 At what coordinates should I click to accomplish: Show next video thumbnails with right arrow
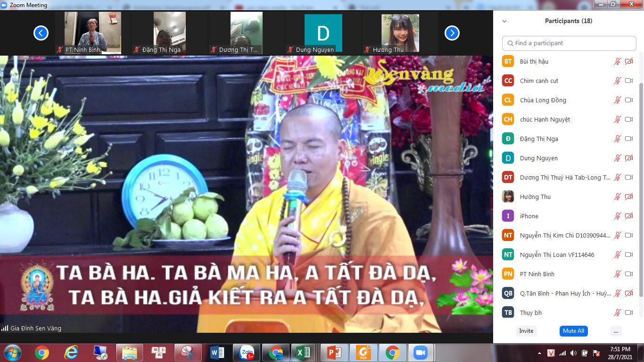click(452, 33)
